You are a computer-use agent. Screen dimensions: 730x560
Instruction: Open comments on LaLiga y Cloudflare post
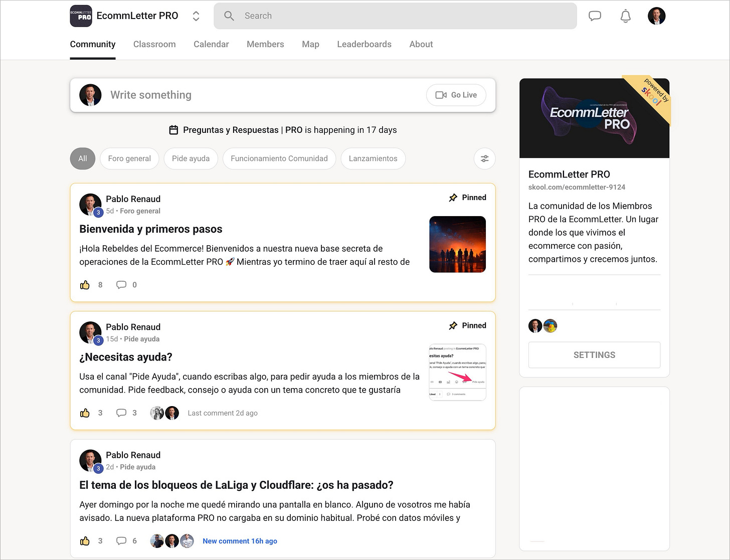coord(121,541)
